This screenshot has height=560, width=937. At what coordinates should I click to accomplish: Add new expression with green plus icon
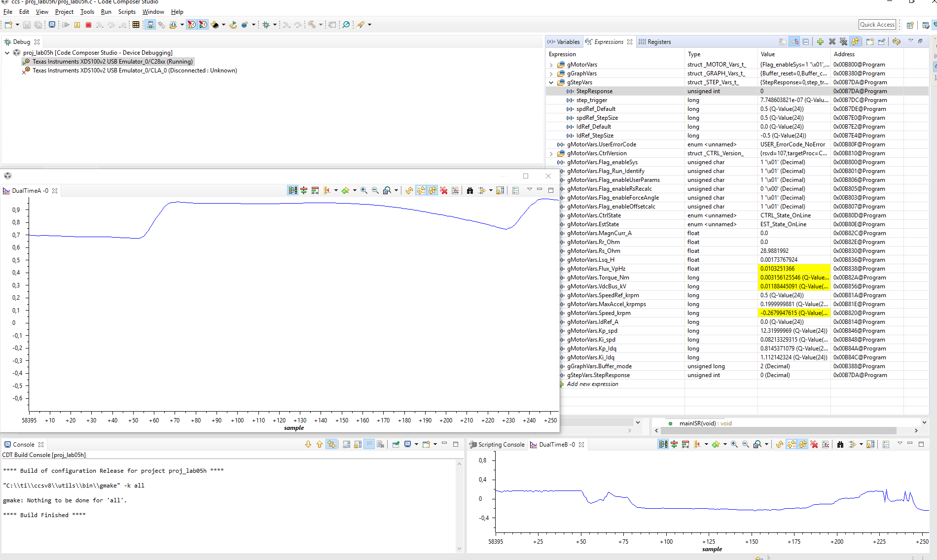click(820, 42)
